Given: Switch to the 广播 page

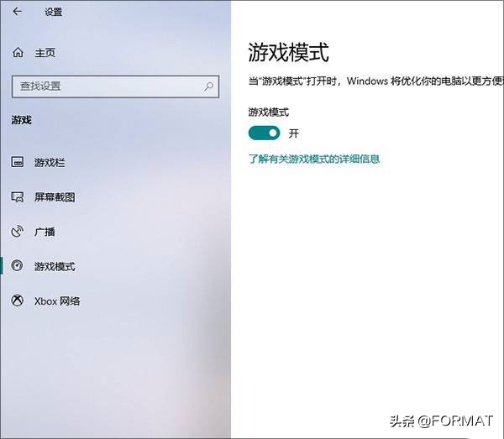Looking at the screenshot, I should [45, 232].
